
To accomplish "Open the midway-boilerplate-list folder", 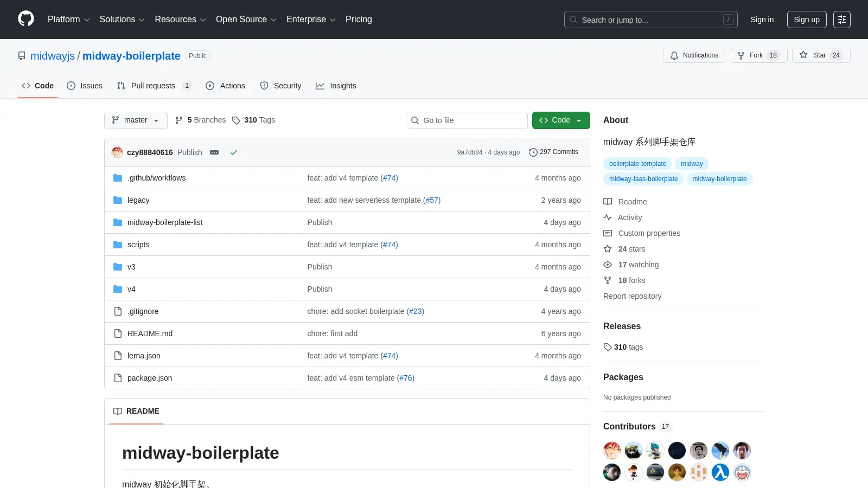I will (165, 222).
